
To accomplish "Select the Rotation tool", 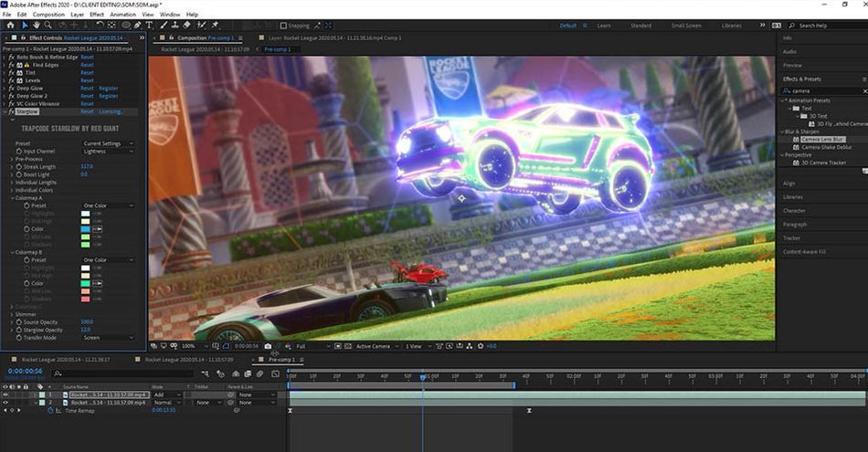I will [x=100, y=25].
